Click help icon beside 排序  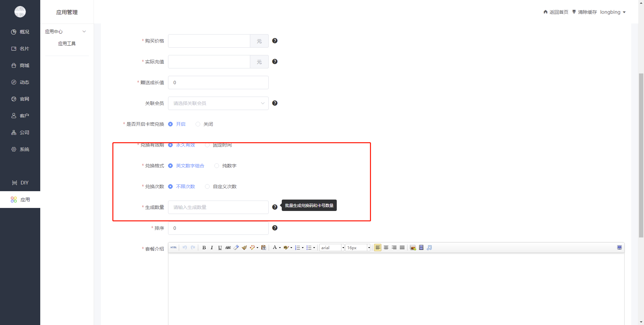(x=275, y=228)
